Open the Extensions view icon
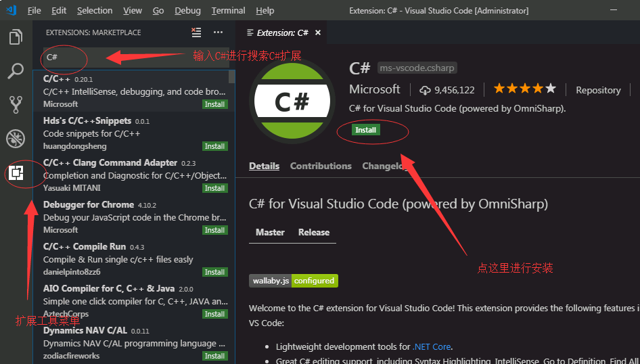 coord(16,173)
